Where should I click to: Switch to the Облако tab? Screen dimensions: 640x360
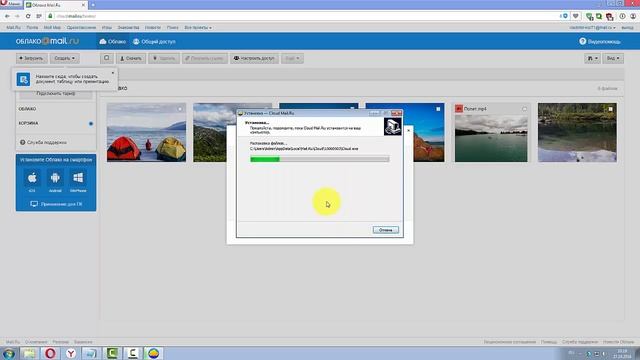(x=113, y=42)
